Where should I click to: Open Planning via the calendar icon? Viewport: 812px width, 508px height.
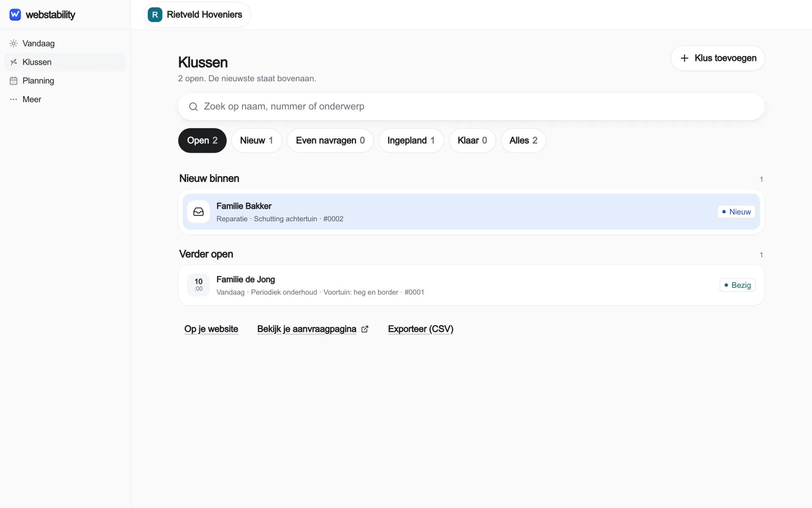[14, 81]
